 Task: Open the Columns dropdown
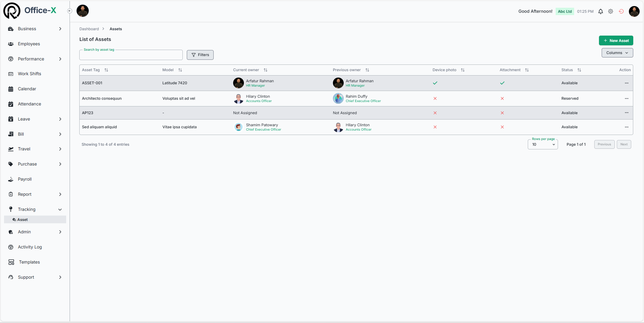pos(617,52)
